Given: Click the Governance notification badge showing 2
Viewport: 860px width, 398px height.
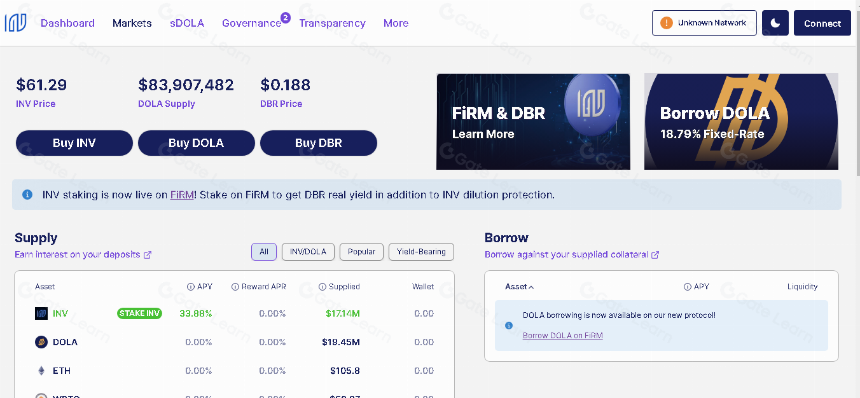Looking at the screenshot, I should [x=285, y=18].
